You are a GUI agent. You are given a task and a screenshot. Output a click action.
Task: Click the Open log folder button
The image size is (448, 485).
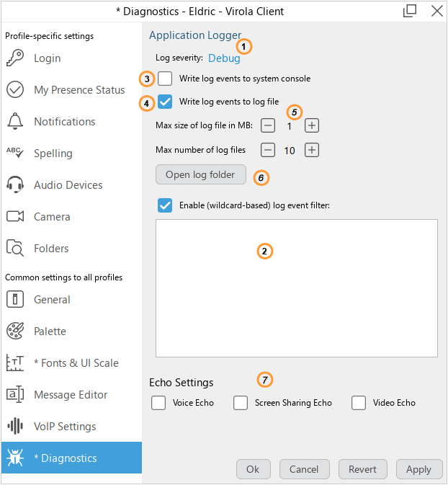(x=200, y=175)
